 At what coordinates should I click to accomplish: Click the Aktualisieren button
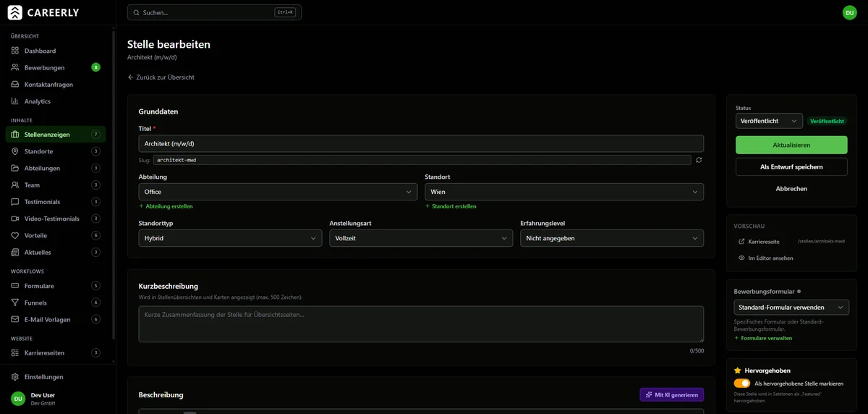(x=791, y=145)
